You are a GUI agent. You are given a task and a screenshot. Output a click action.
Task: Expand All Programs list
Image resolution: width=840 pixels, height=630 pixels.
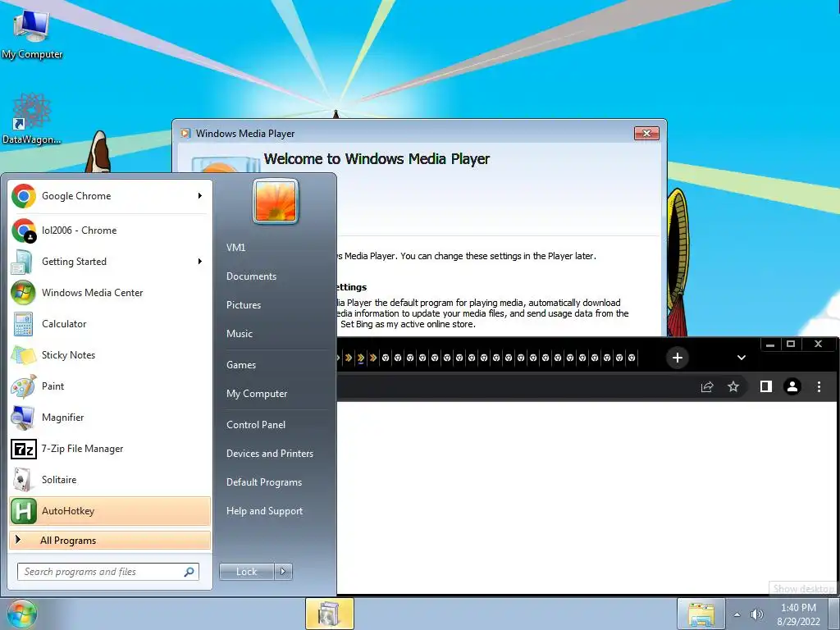point(110,540)
